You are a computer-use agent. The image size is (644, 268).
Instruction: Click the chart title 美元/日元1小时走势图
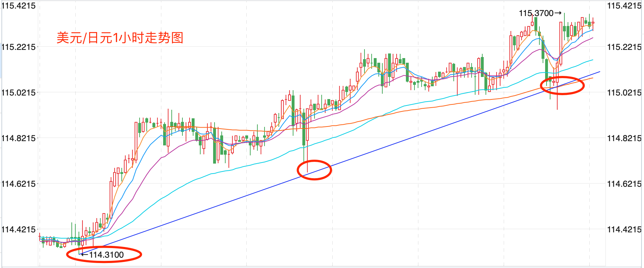120,38
